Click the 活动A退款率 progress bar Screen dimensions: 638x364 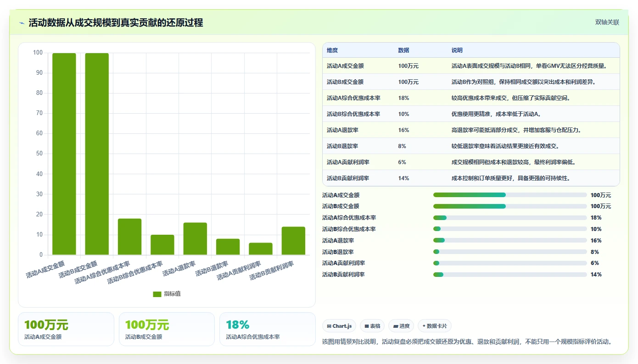pyautogui.click(x=510, y=240)
